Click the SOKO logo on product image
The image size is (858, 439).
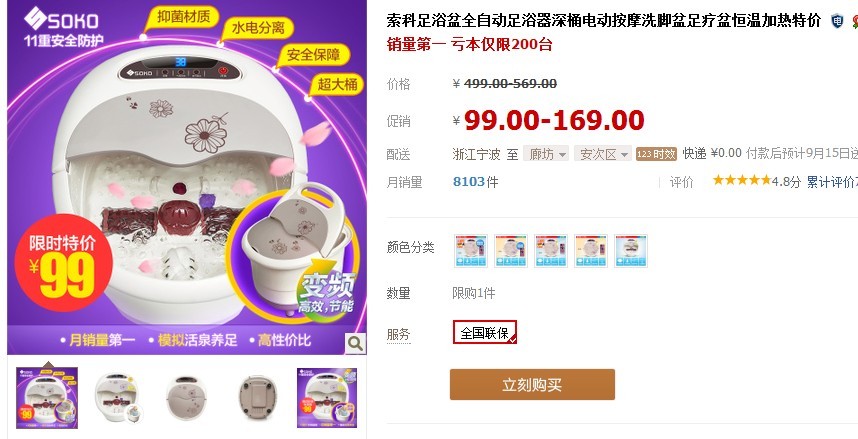61,19
